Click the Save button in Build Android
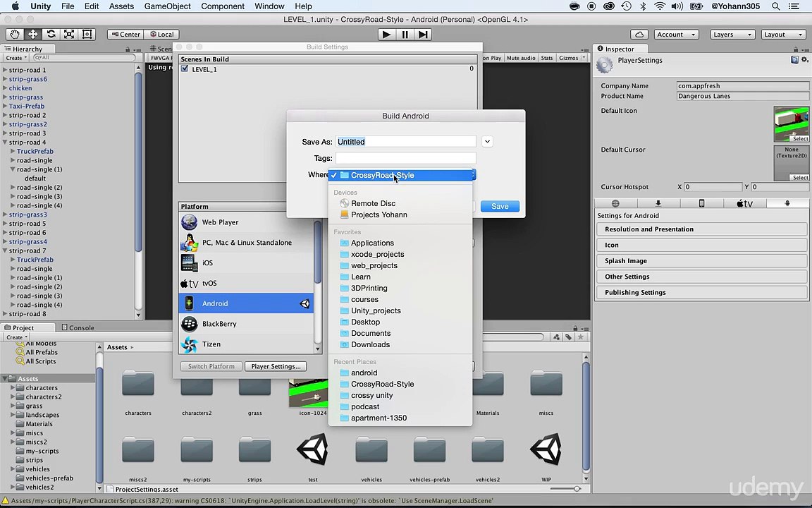812x508 pixels. pos(500,206)
